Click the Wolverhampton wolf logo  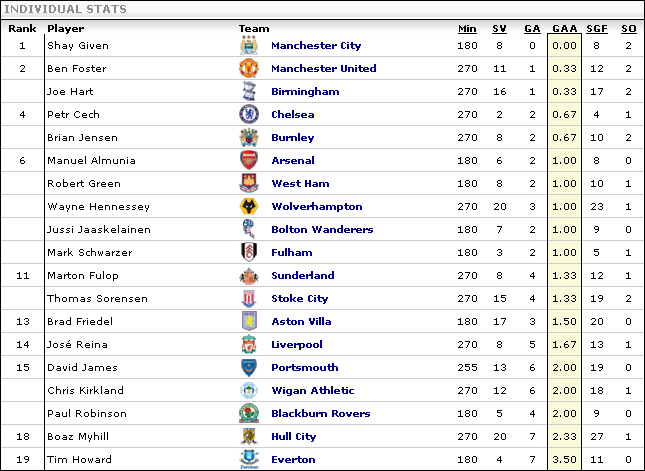249,206
